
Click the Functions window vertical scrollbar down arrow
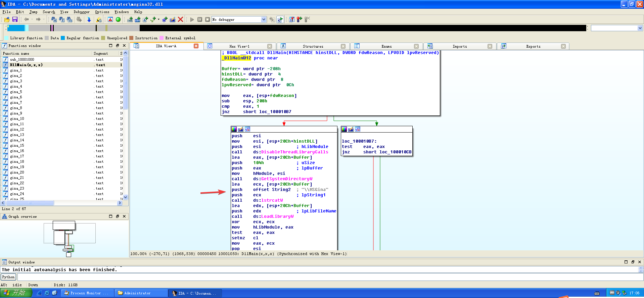126,197
